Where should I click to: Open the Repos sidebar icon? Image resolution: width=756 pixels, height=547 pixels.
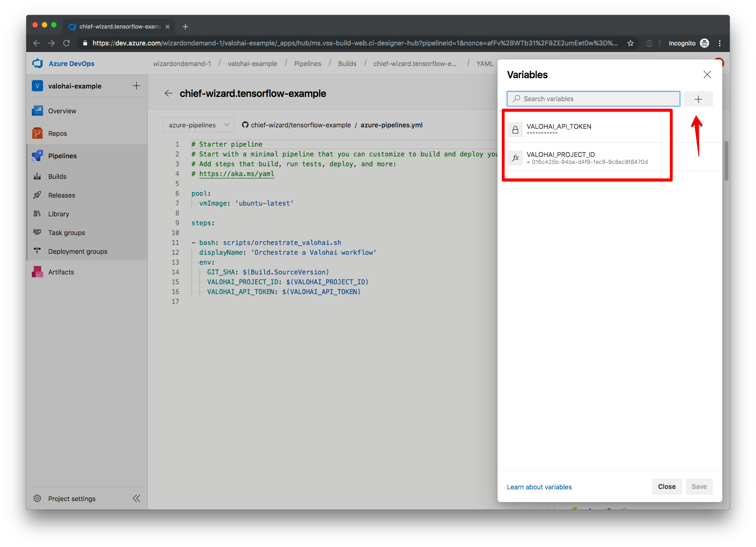37,133
